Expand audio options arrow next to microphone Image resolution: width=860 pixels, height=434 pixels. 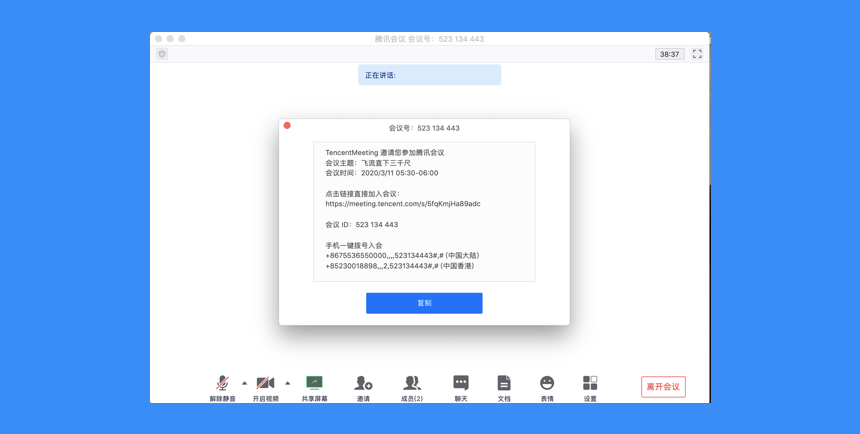click(245, 383)
